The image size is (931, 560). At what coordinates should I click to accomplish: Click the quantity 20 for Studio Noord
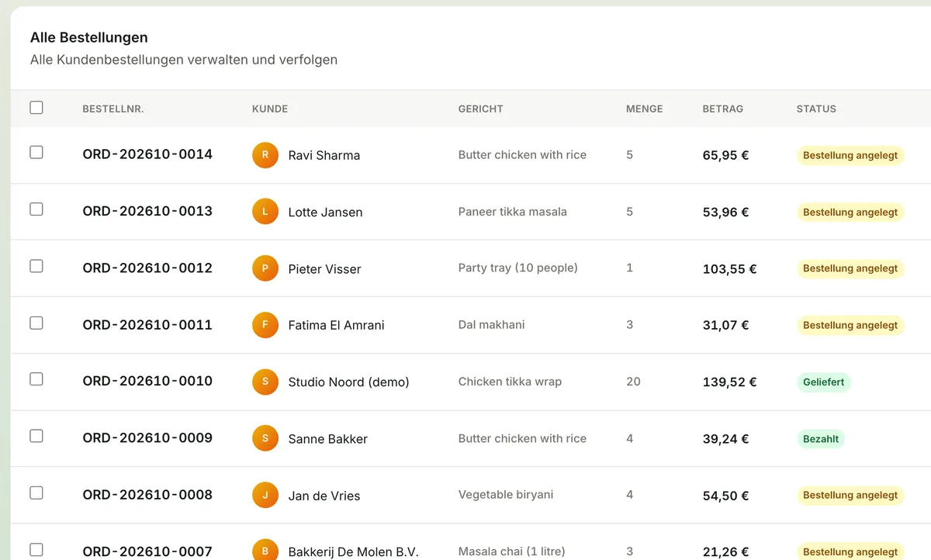pyautogui.click(x=633, y=382)
